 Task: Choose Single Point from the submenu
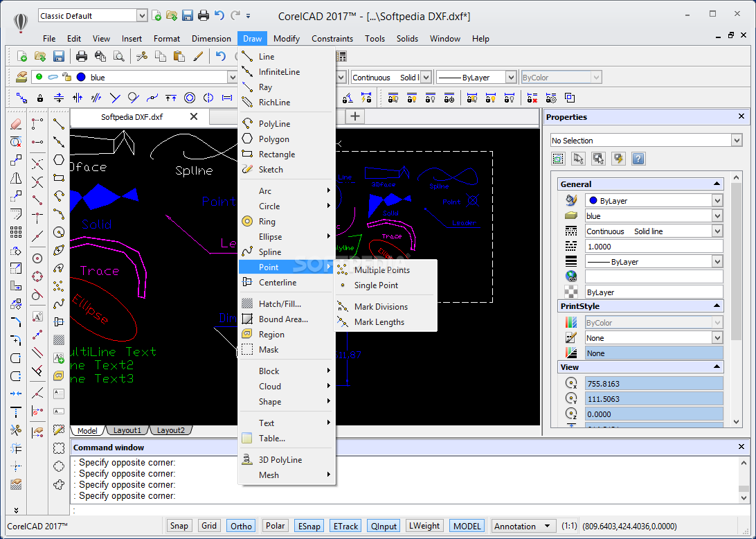pyautogui.click(x=376, y=285)
